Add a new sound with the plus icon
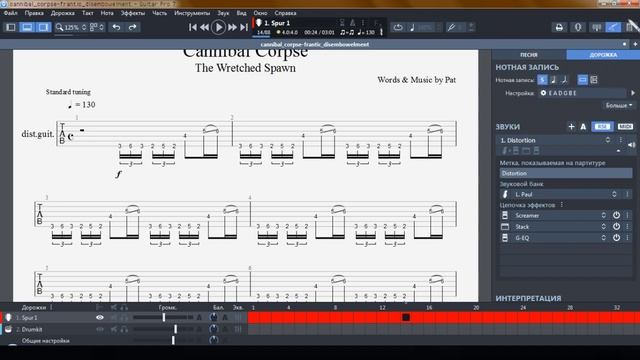This screenshot has height=360, width=640. [x=571, y=127]
